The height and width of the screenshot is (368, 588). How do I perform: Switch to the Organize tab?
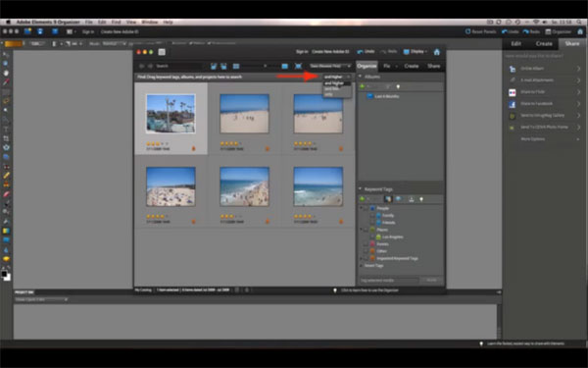pyautogui.click(x=367, y=66)
